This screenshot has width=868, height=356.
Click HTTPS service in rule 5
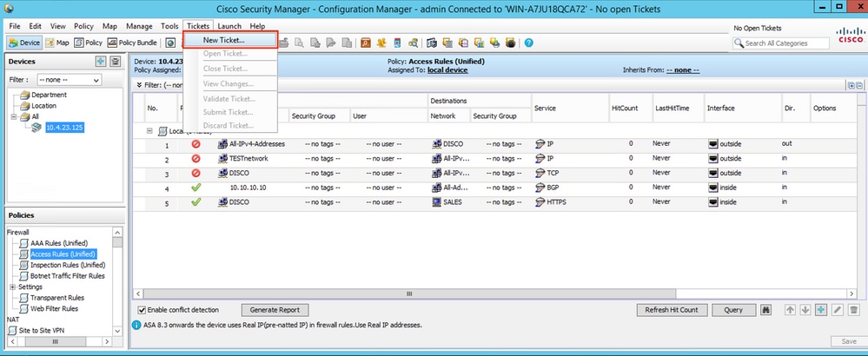[x=556, y=201]
